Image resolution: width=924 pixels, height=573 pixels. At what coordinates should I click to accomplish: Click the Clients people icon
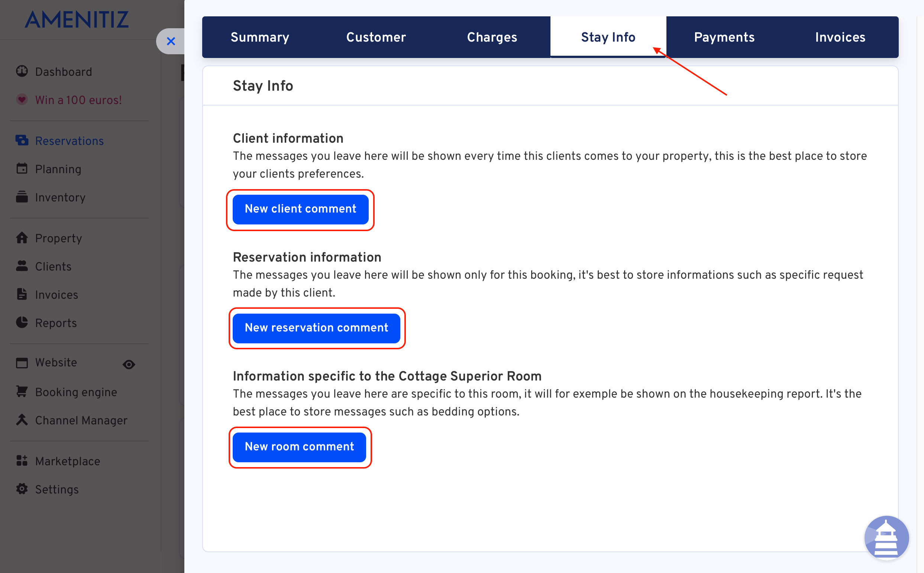pos(22,266)
